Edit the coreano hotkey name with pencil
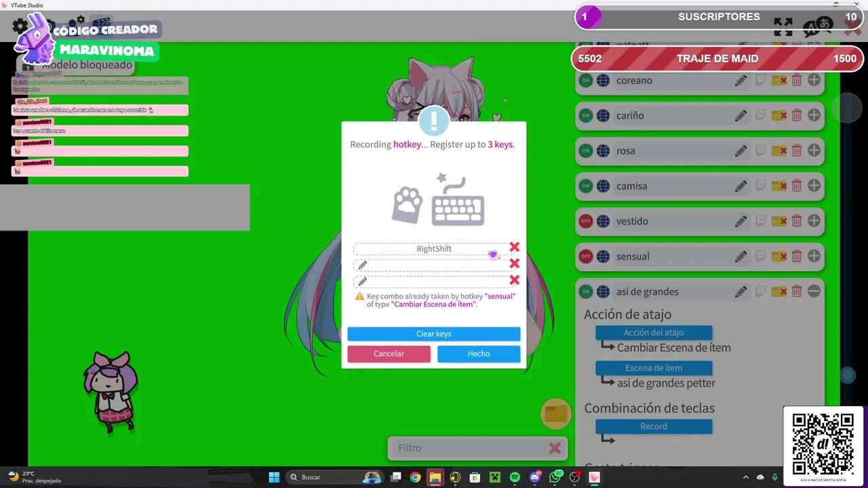Viewport: 868px width, 488px height. [x=741, y=81]
